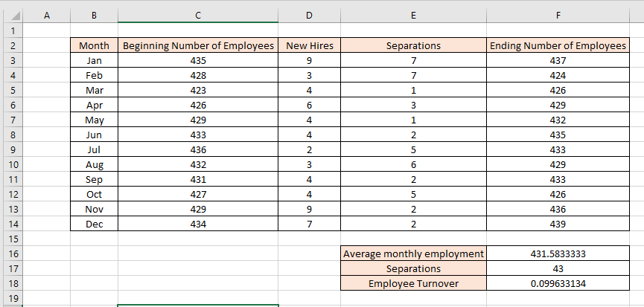
Task: Select row 2 header
Action: point(13,45)
